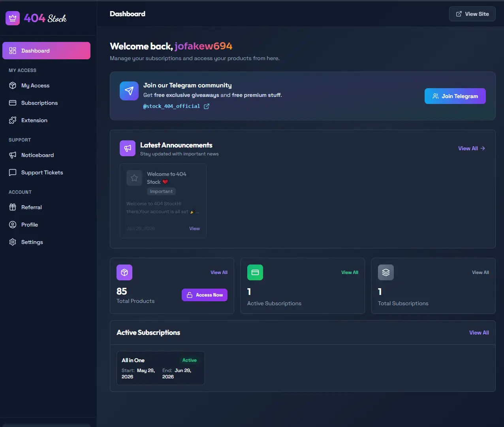Screen dimensions: 504x427
Task: Click the View Site button
Action: (472, 14)
